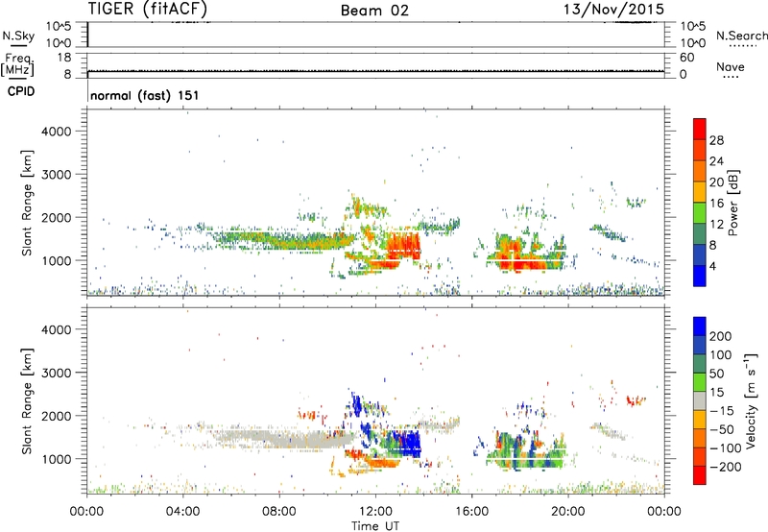Click the red top of power colorbar
The image size is (768, 532).
pyautogui.click(x=700, y=129)
